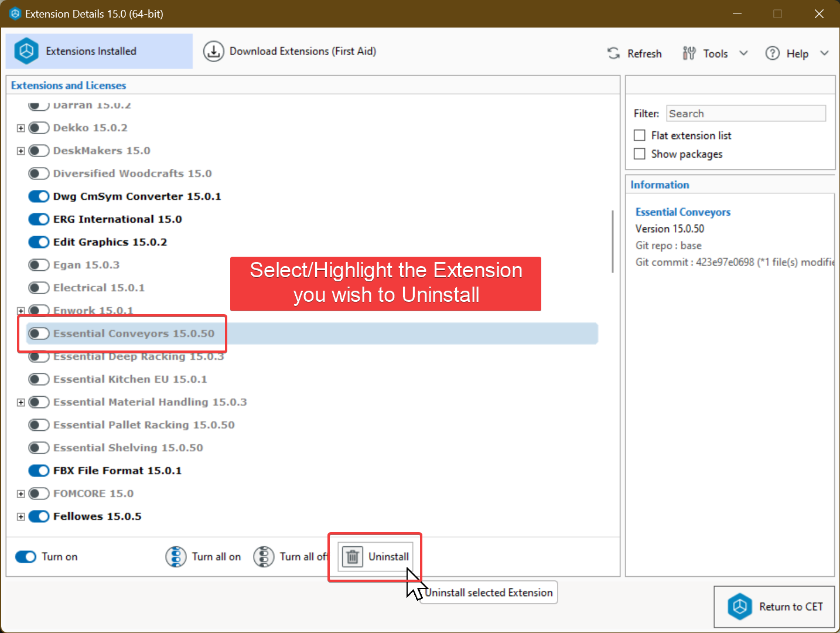This screenshot has width=840, height=633.
Task: Toggle on Essential Pallet Racking switch
Action: click(x=39, y=425)
